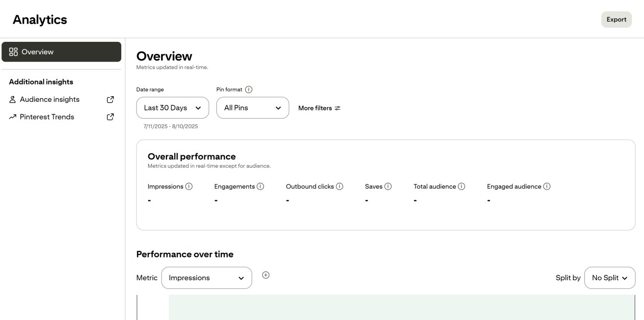This screenshot has height=320, width=644.
Task: Click the Pin format info icon
Action: click(x=249, y=89)
